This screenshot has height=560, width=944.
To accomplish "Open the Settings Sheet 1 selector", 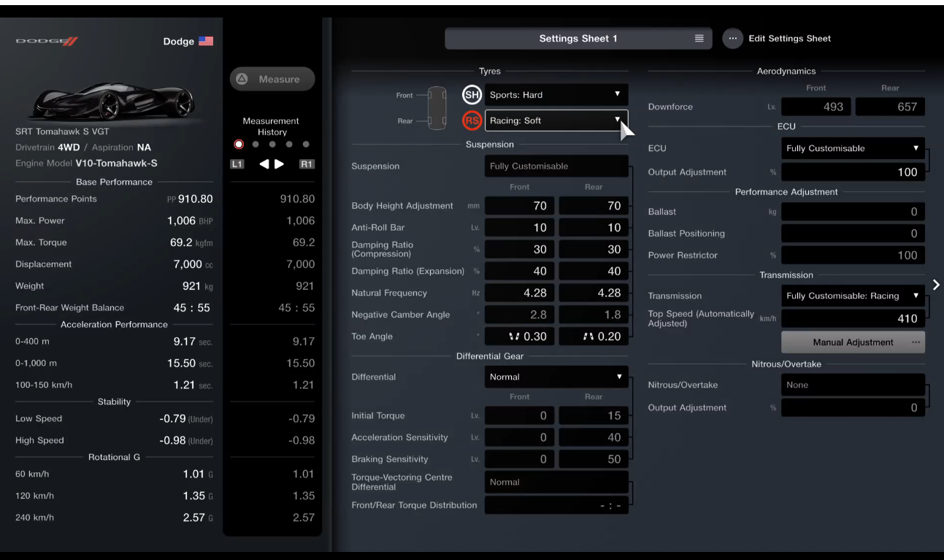I will pyautogui.click(x=578, y=39).
